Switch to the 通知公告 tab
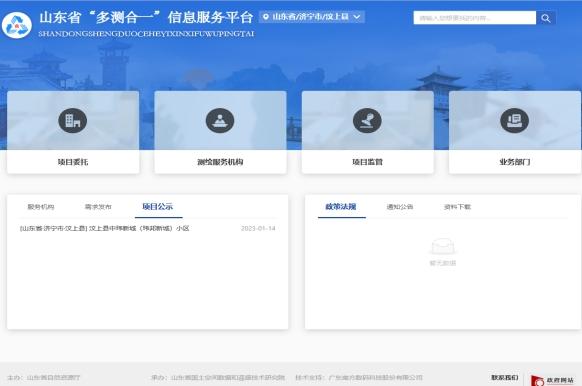The height and width of the screenshot is (386, 582). [x=400, y=207]
